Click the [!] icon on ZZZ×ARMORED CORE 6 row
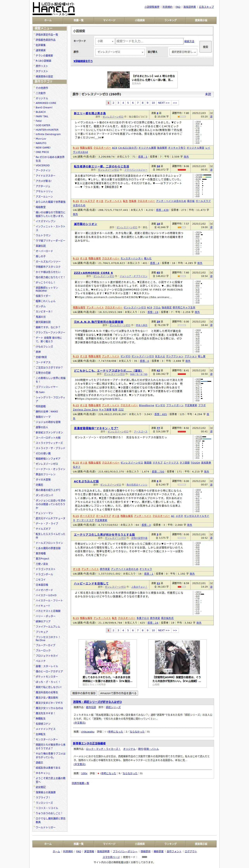The image size is (249, 868). tap(211, 273)
